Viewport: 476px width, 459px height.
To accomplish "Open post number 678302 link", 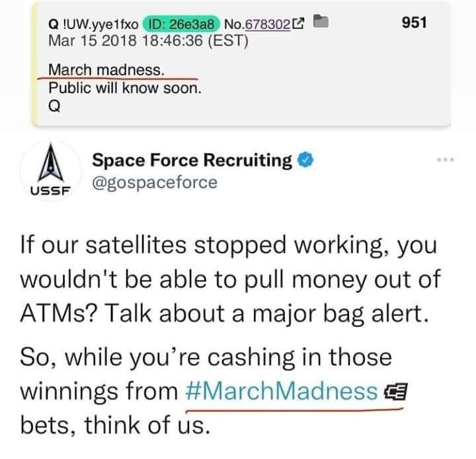I will coord(268,25).
